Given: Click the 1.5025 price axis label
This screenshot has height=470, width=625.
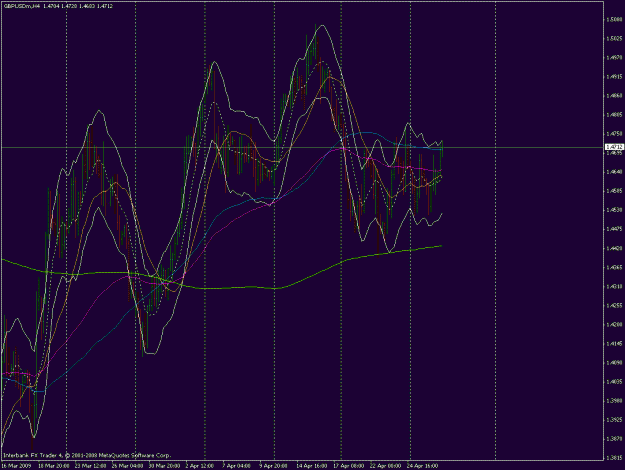Looking at the screenshot, I should pyautogui.click(x=614, y=38).
